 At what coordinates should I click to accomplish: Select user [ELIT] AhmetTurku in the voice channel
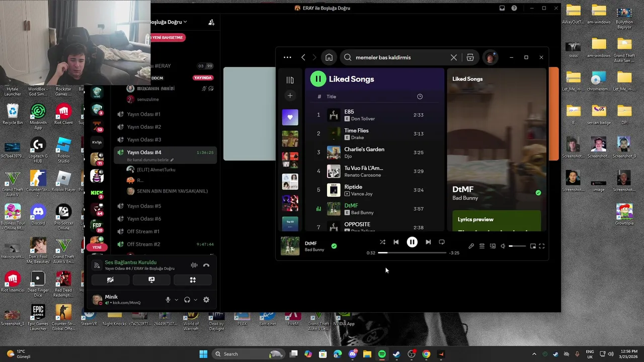click(156, 169)
